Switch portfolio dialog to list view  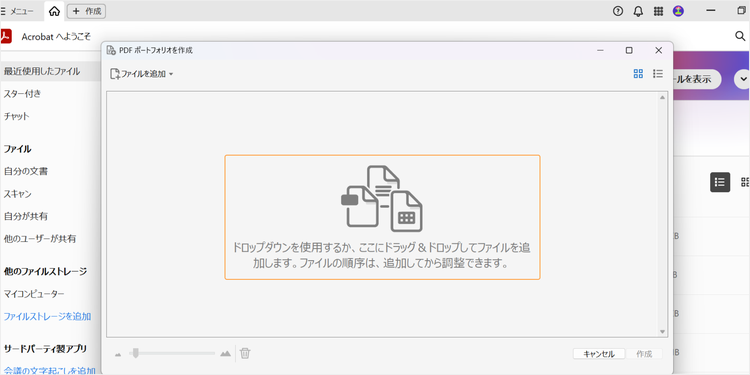point(658,74)
